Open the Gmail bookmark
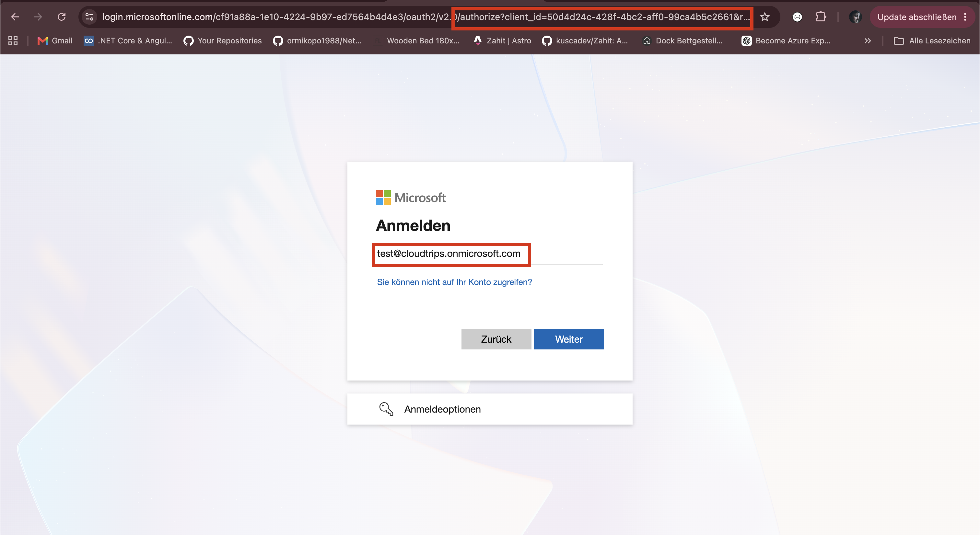This screenshot has height=535, width=980. point(55,41)
